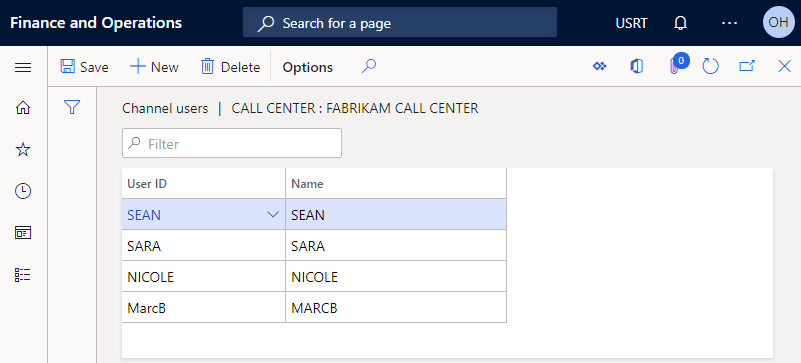
Task: Open the more options ellipsis menu
Action: coord(729,23)
